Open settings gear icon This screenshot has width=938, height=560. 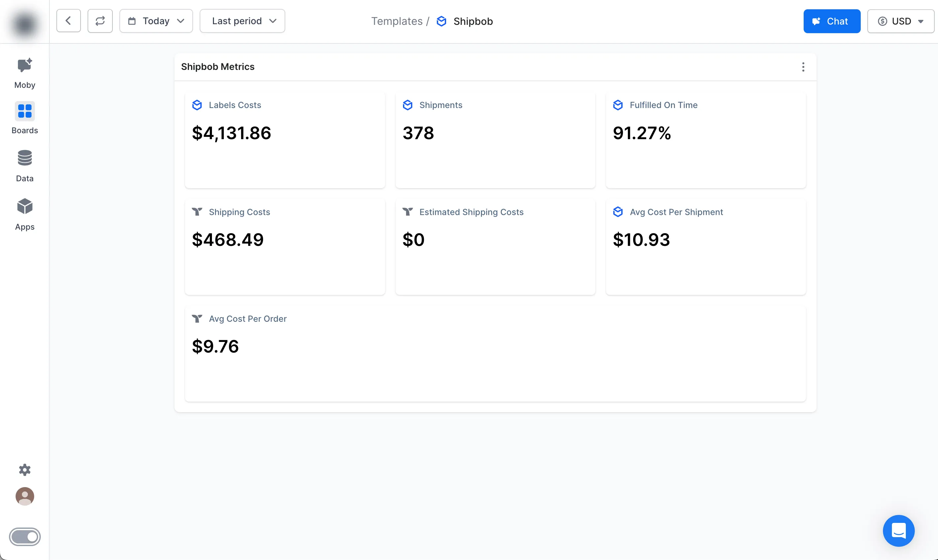(25, 470)
